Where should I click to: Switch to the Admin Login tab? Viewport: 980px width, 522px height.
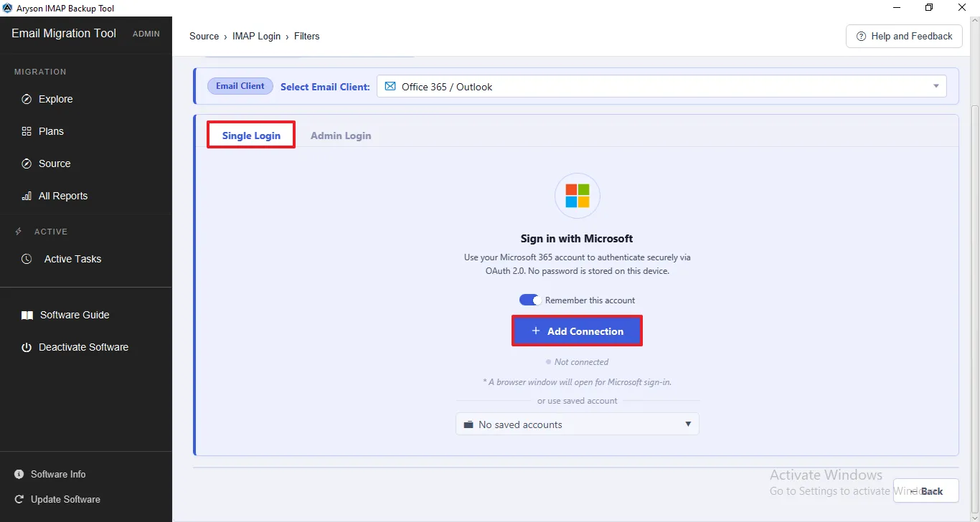[x=341, y=136]
